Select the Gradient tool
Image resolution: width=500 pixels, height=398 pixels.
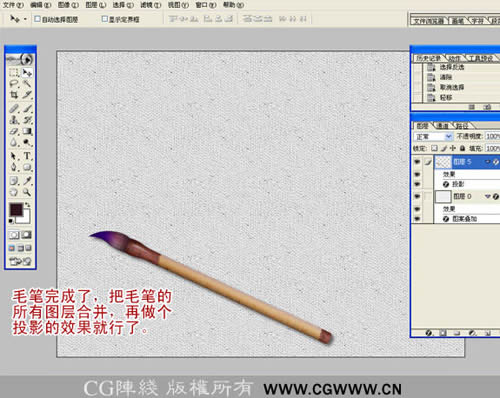[x=27, y=131]
